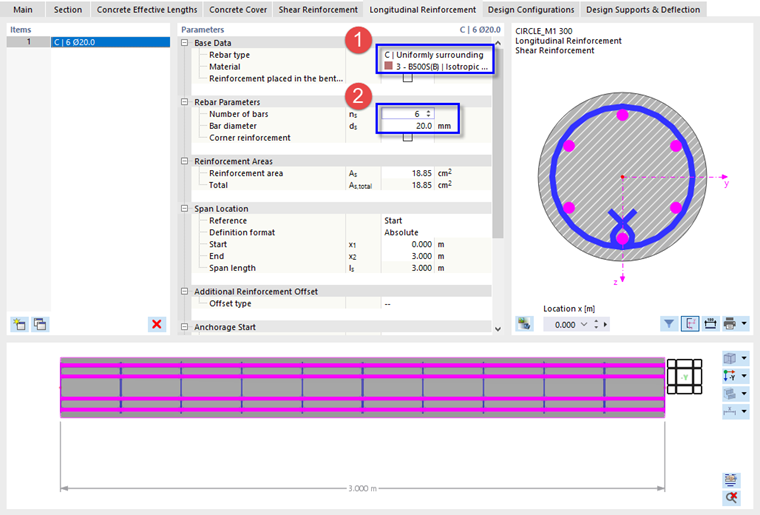
Task: Click the B500S(B) material color swatch
Action: (388, 66)
